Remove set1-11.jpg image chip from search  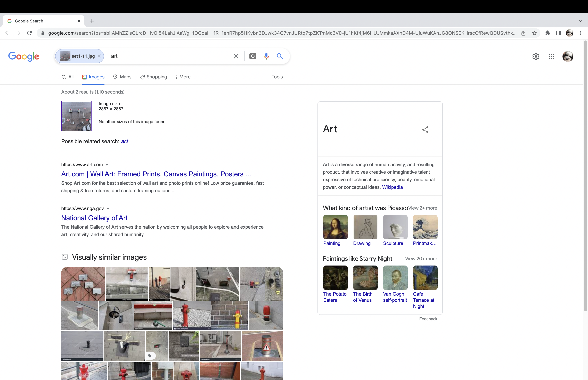pos(99,56)
